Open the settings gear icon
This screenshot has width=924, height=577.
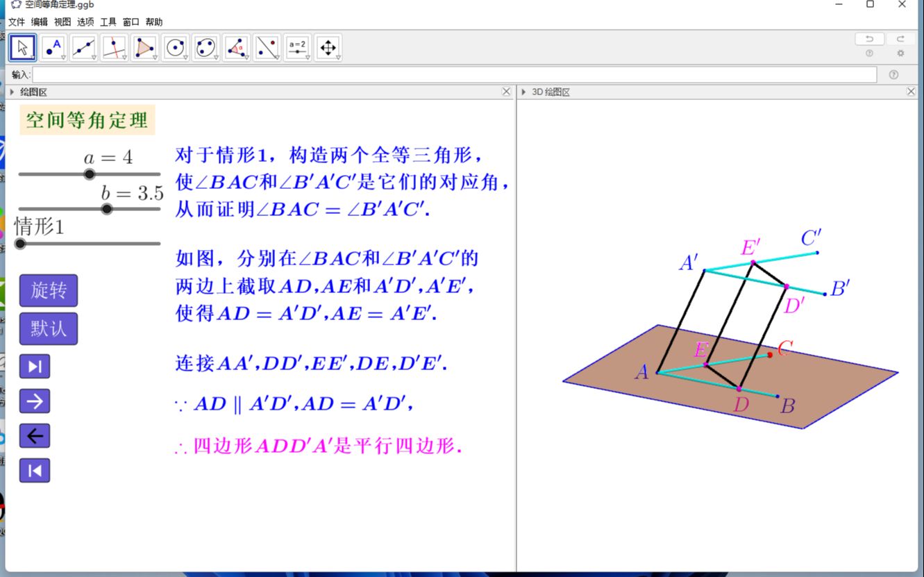point(900,53)
